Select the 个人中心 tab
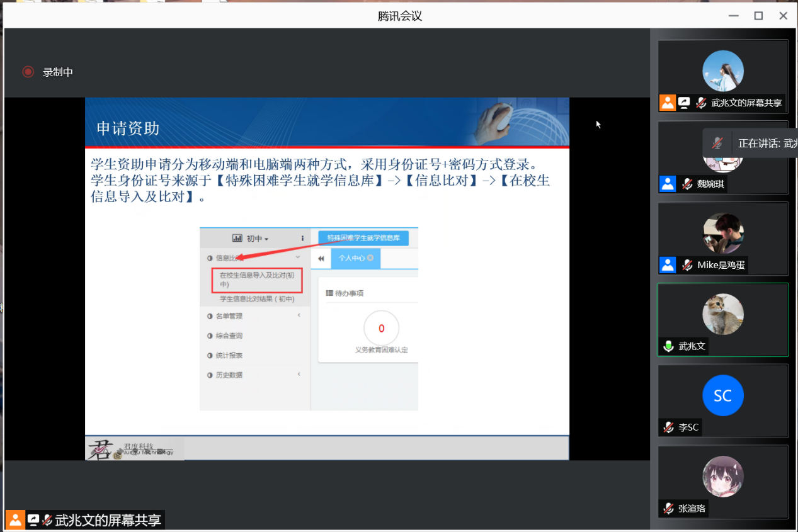Viewport: 798px width, 532px height. pos(351,258)
